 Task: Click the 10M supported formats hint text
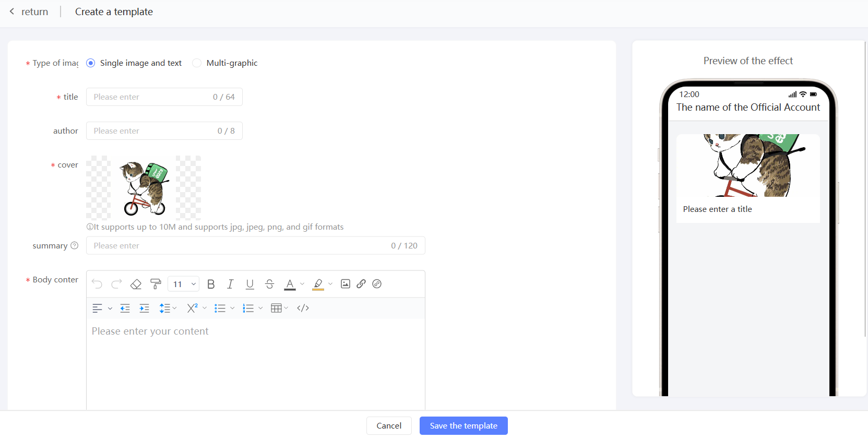pos(215,227)
